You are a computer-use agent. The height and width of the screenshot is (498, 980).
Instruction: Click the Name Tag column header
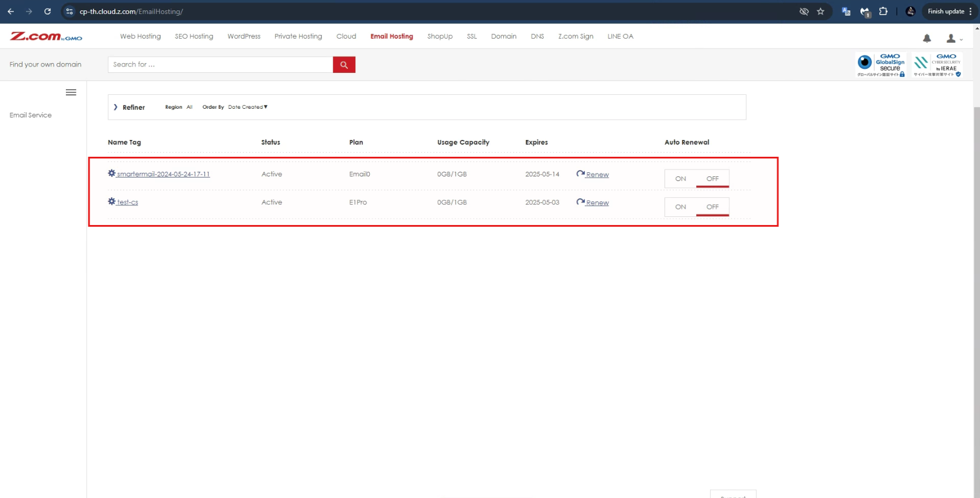(124, 142)
